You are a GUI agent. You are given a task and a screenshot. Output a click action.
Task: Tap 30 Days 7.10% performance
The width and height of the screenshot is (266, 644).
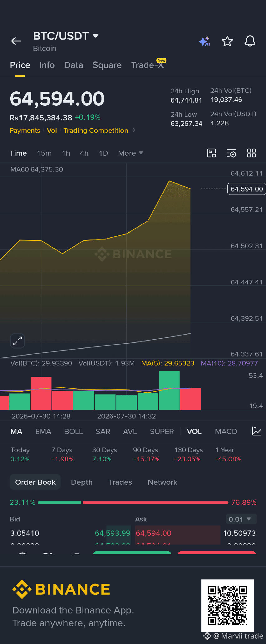coord(105,454)
